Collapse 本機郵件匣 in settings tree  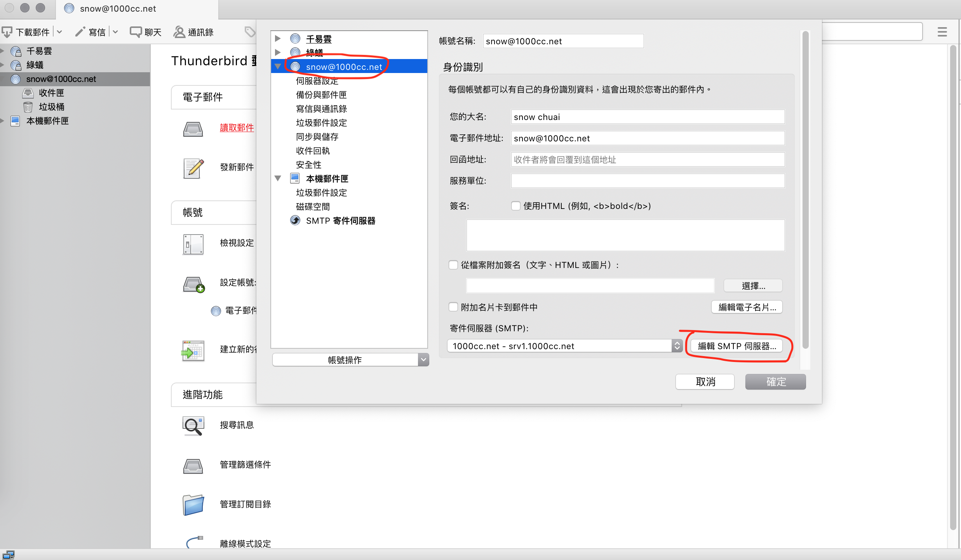point(278,178)
